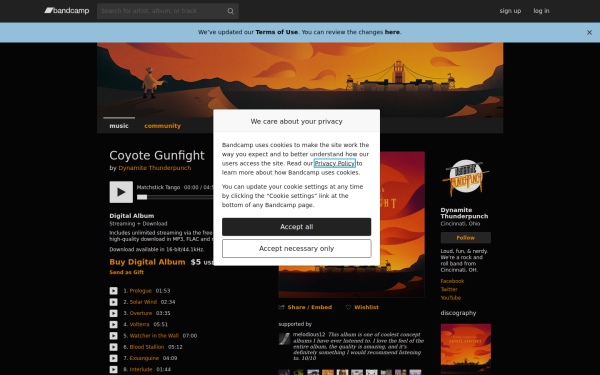This screenshot has width=600, height=375.
Task: Play track 6 Blood Stallion
Action: (x=114, y=347)
